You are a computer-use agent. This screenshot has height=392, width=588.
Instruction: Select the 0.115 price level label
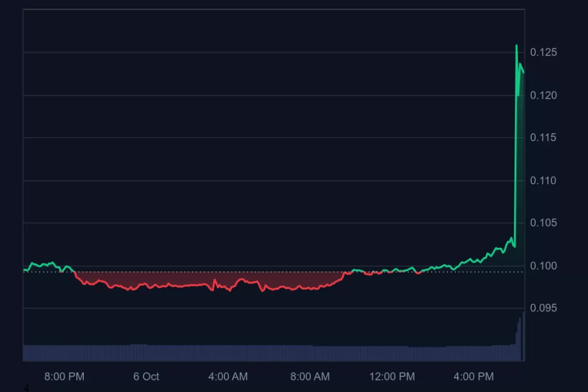pos(544,138)
